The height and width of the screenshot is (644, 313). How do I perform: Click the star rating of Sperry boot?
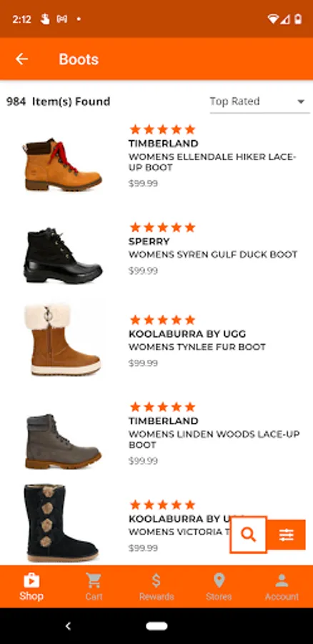pos(162,227)
